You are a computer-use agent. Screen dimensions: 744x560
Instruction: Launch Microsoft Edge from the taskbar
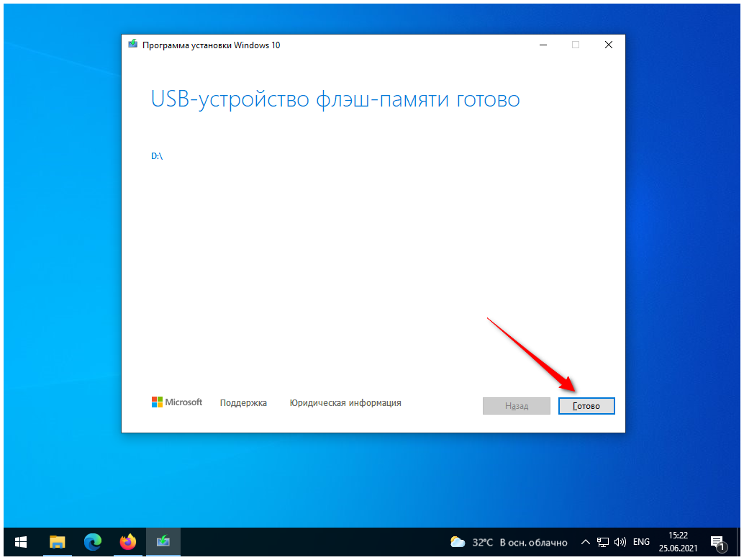[93, 541]
